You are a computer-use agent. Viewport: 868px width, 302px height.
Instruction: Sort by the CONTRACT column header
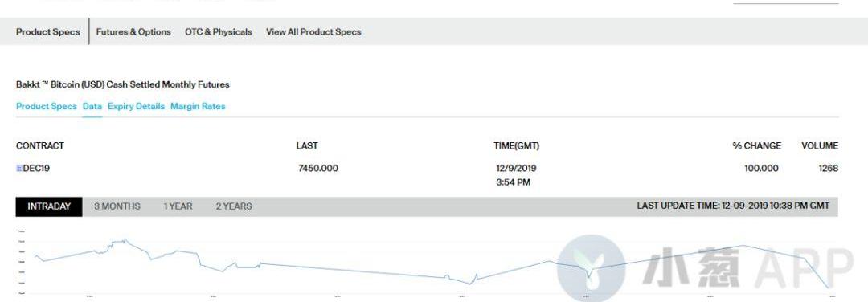40,146
